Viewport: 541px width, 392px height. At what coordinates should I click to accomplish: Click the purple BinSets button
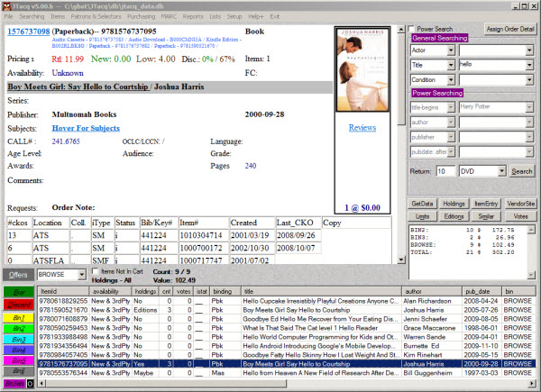click(14, 383)
